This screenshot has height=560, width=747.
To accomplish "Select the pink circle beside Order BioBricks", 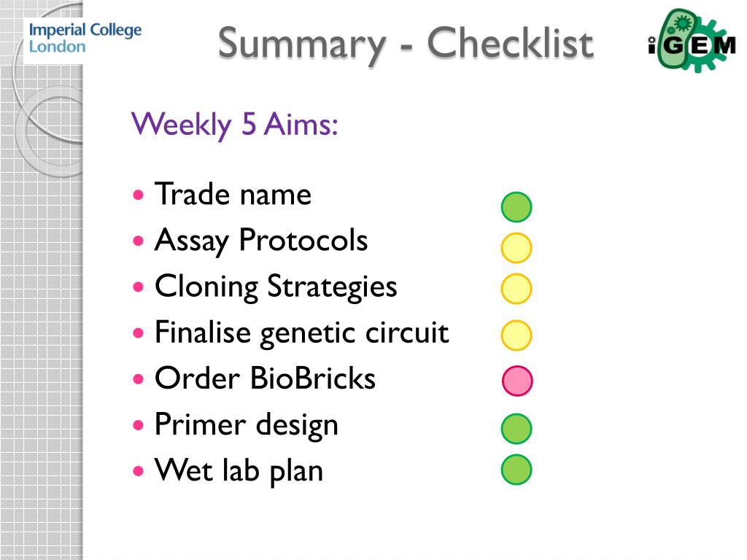I will tap(517, 381).
